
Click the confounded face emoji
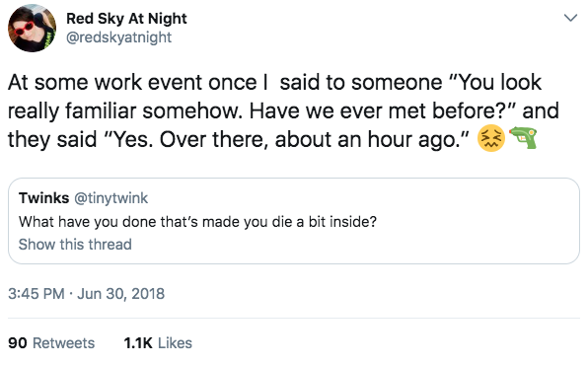(491, 138)
